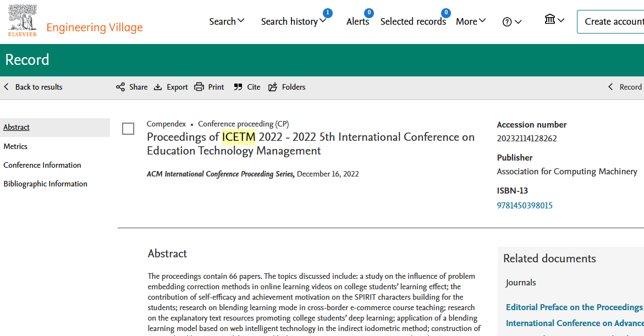644x336 pixels.
Task: Click the Journals label under Related documents
Action: point(521,283)
